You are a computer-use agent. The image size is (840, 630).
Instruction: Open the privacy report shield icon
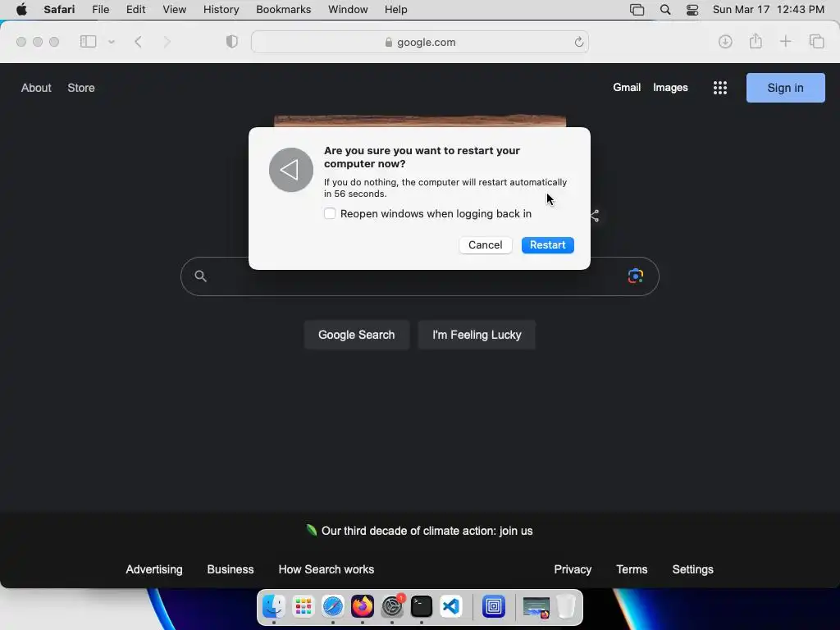pos(232,42)
